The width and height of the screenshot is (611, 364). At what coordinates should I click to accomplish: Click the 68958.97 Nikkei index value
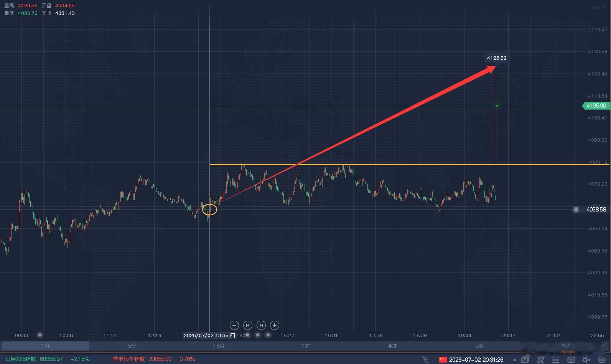[x=51, y=359]
